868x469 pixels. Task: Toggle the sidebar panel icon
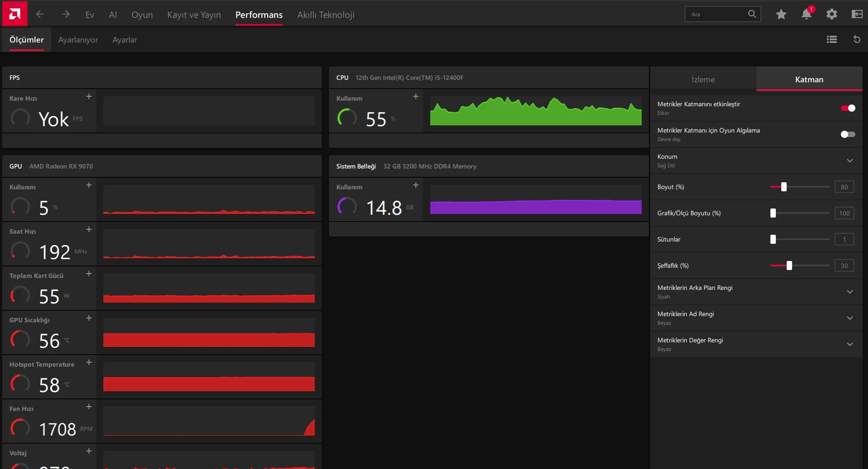tap(857, 14)
